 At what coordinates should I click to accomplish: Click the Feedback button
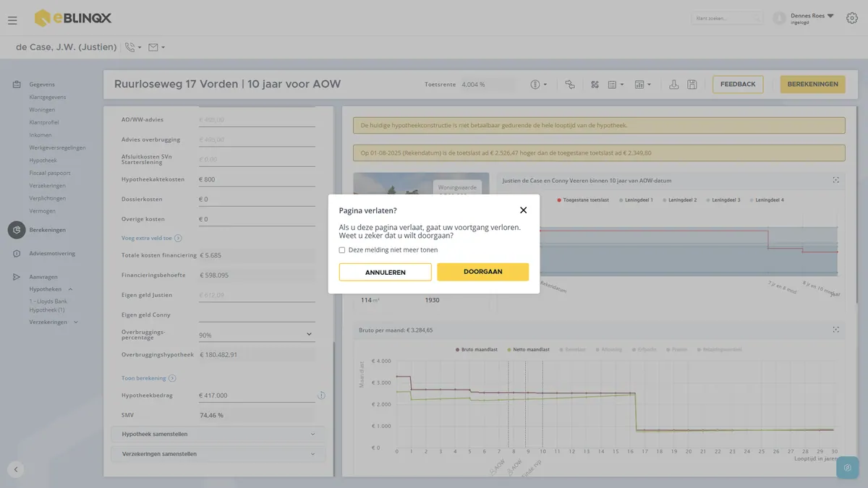coord(738,85)
